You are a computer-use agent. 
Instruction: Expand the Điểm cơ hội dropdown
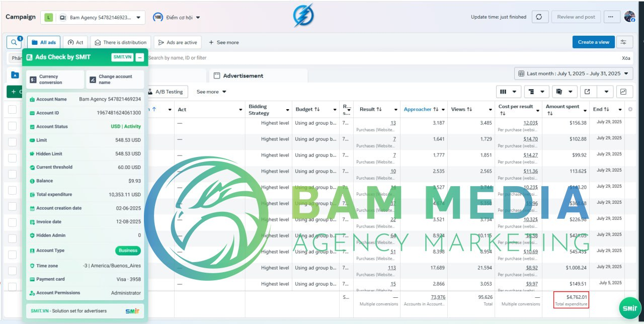(177, 17)
